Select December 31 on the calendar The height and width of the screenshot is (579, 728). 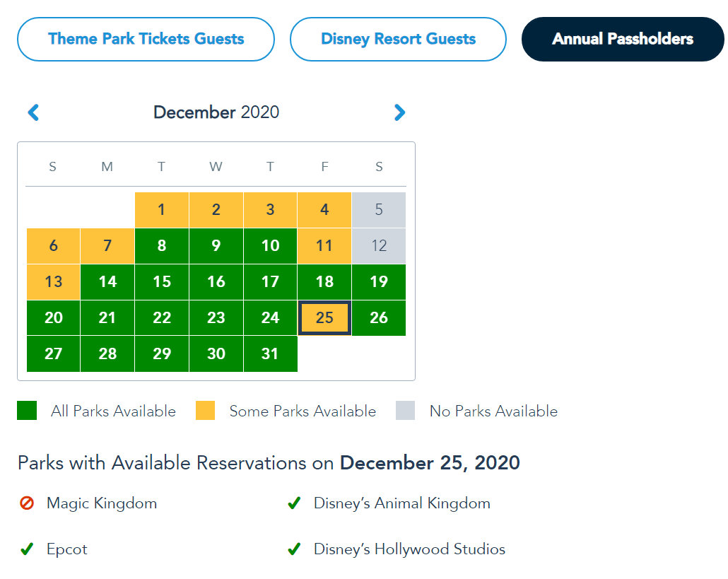pos(270,353)
